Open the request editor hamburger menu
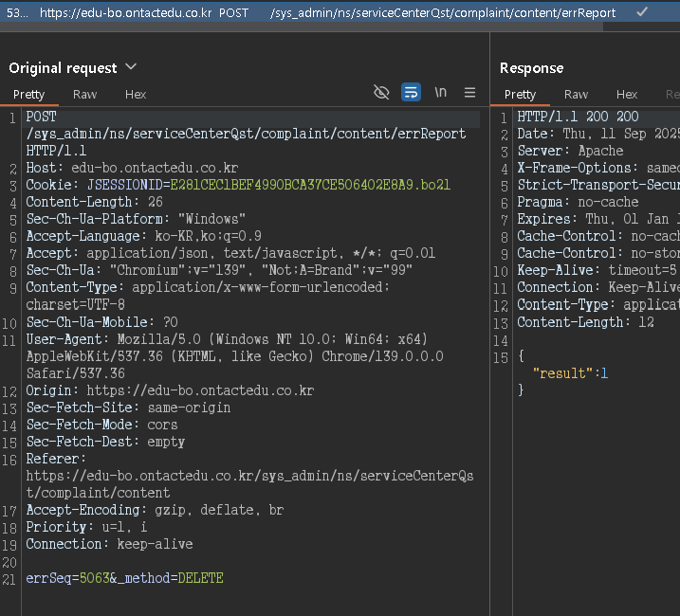The image size is (680, 616). point(469,92)
